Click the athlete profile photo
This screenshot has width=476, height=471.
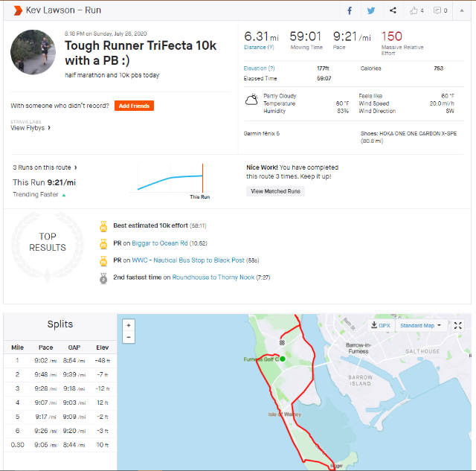coord(33,52)
